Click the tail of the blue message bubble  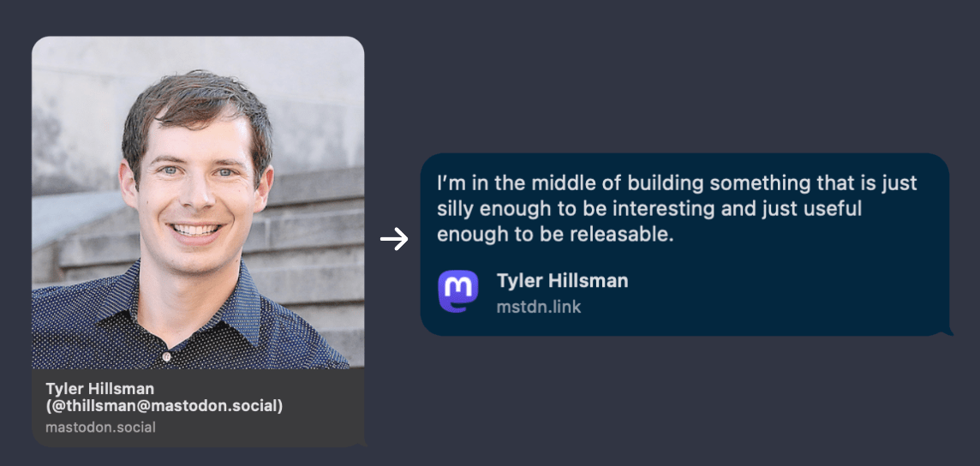coord(946,330)
